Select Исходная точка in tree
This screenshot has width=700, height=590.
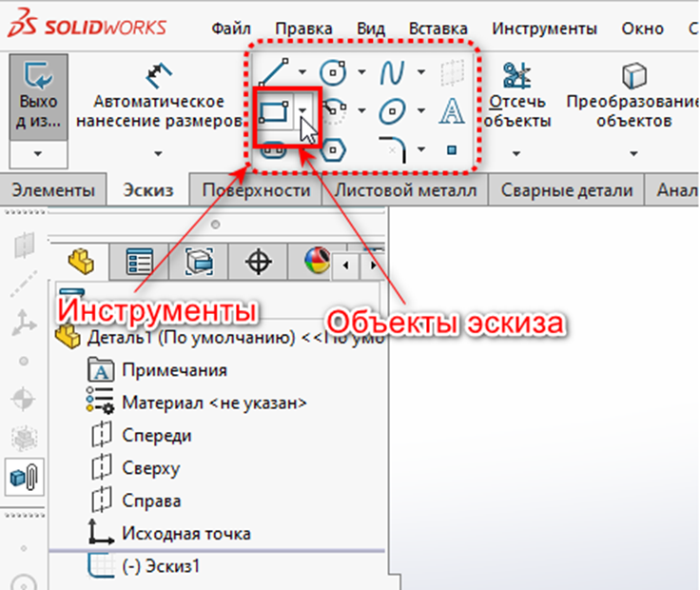169,533
